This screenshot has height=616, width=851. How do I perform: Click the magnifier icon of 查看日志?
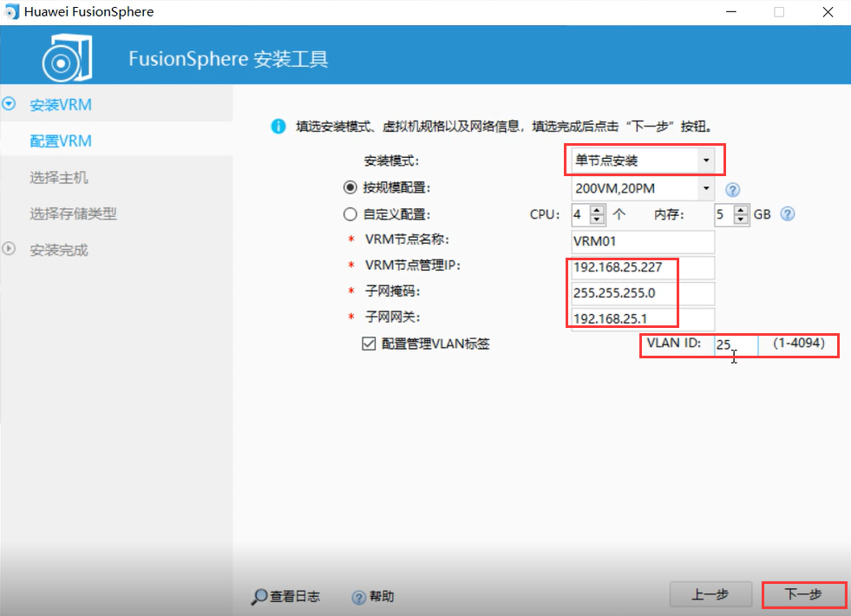tap(259, 597)
